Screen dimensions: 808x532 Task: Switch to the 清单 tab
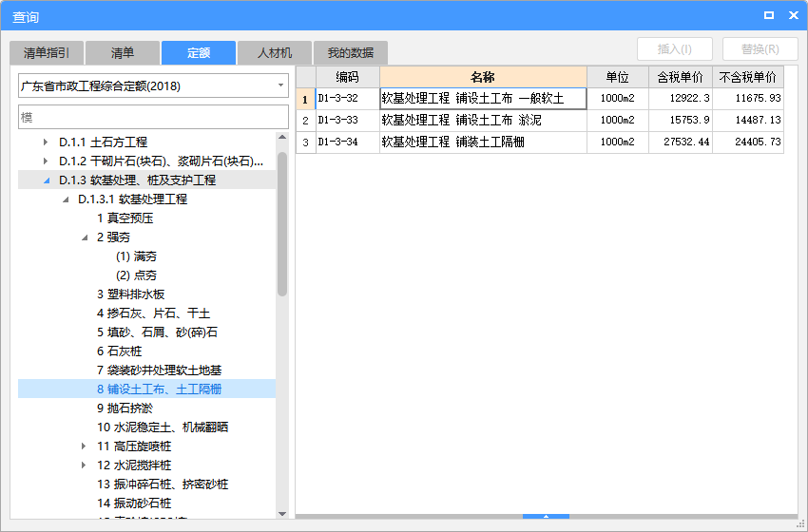click(122, 52)
